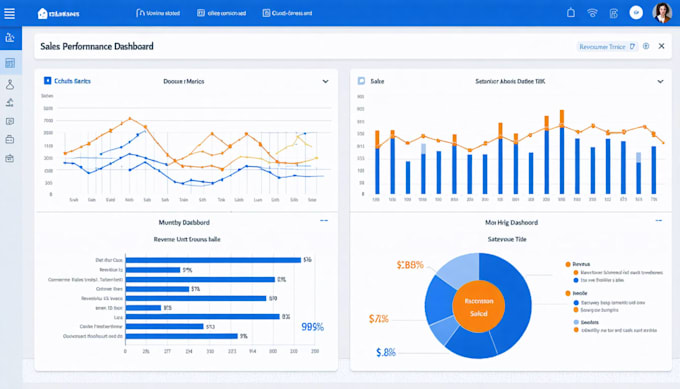680x389 pixels.
Task: Click the 'Satevoue Tide' donut chart subtitle
Action: pos(507,239)
